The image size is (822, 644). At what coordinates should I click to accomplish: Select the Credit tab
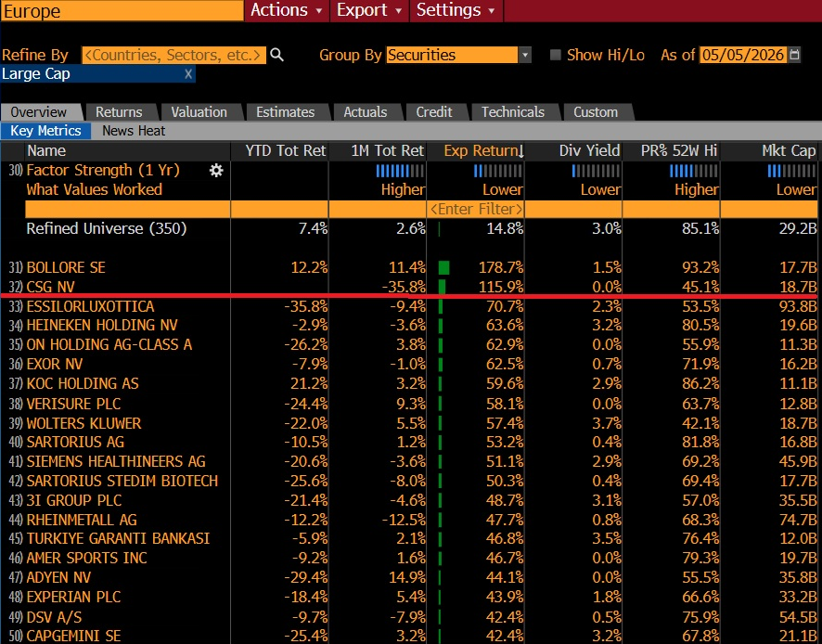(x=434, y=112)
